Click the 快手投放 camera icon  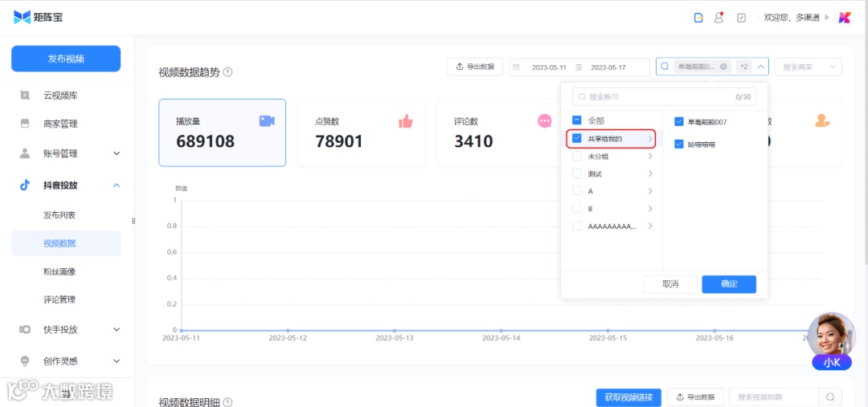[x=25, y=330]
